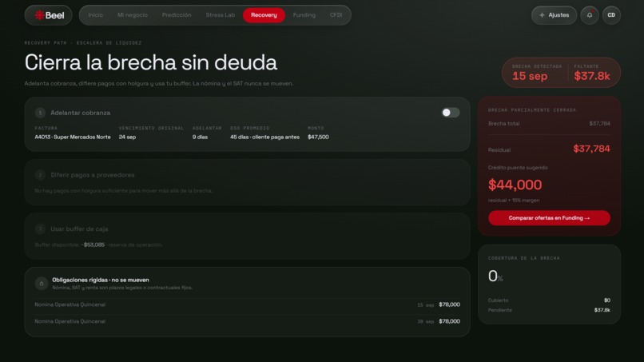Click the Cubierto $0 row

pos(549,300)
